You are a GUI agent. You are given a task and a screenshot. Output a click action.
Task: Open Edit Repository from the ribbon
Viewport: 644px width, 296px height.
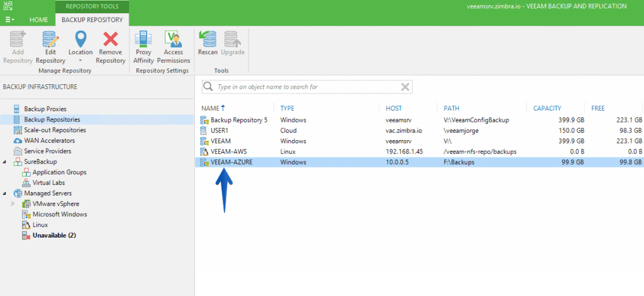pos(50,47)
